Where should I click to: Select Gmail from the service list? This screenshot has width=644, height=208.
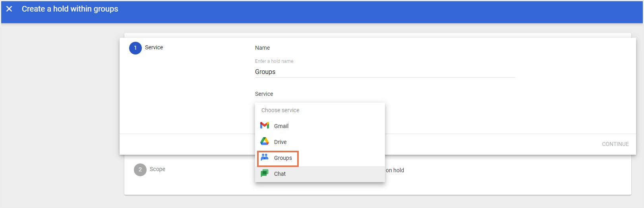click(281, 126)
